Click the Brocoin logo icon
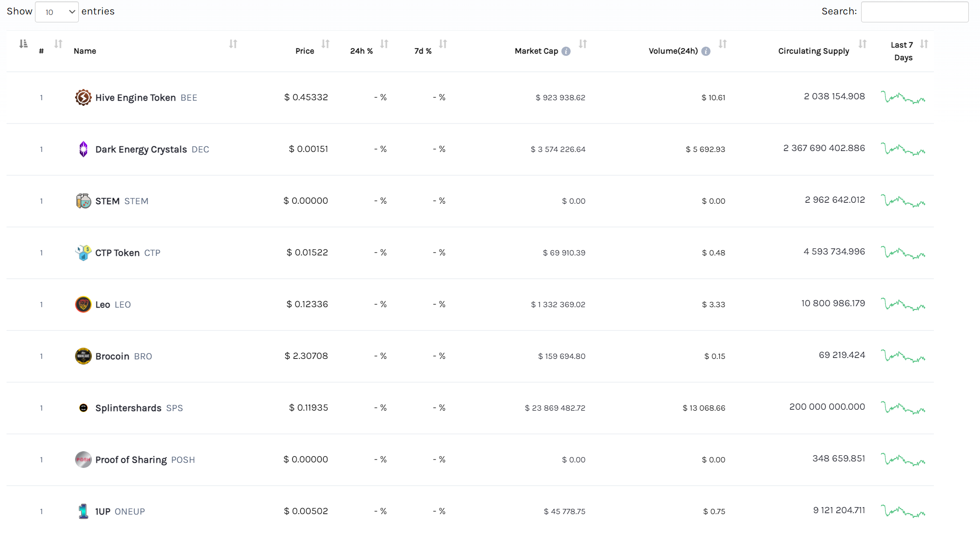This screenshot has width=980, height=536. coord(83,356)
